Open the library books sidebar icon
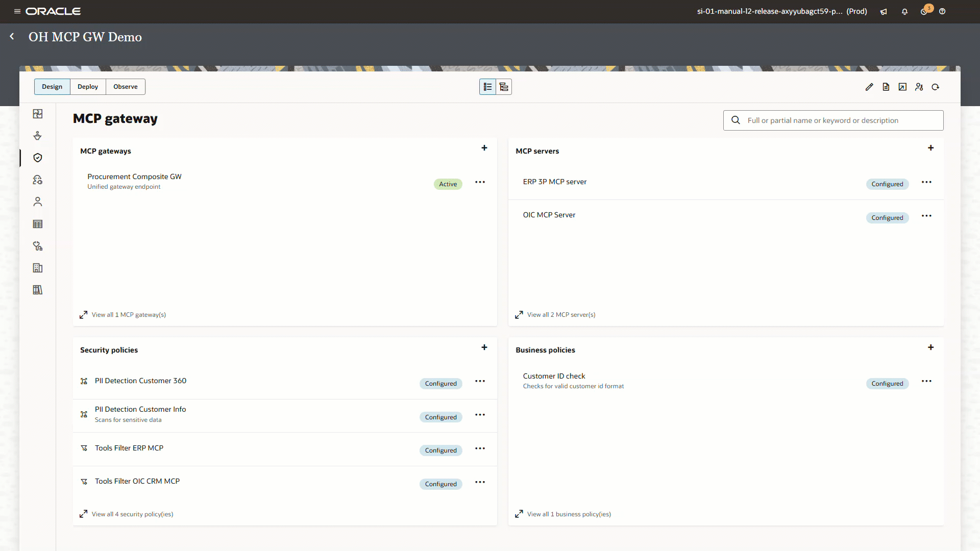The width and height of the screenshot is (980, 551). click(x=38, y=290)
